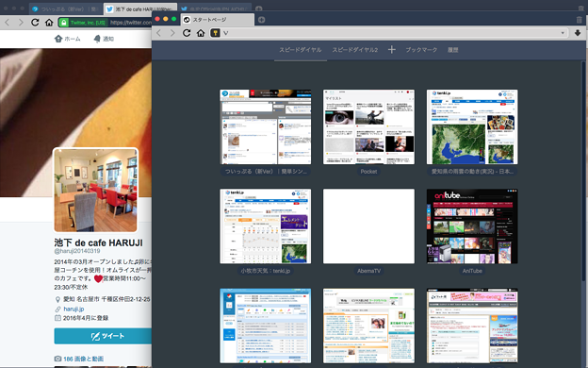Open the Pocket speed dial thumbnail
Image resolution: width=588 pixels, height=368 pixels.
(368, 127)
